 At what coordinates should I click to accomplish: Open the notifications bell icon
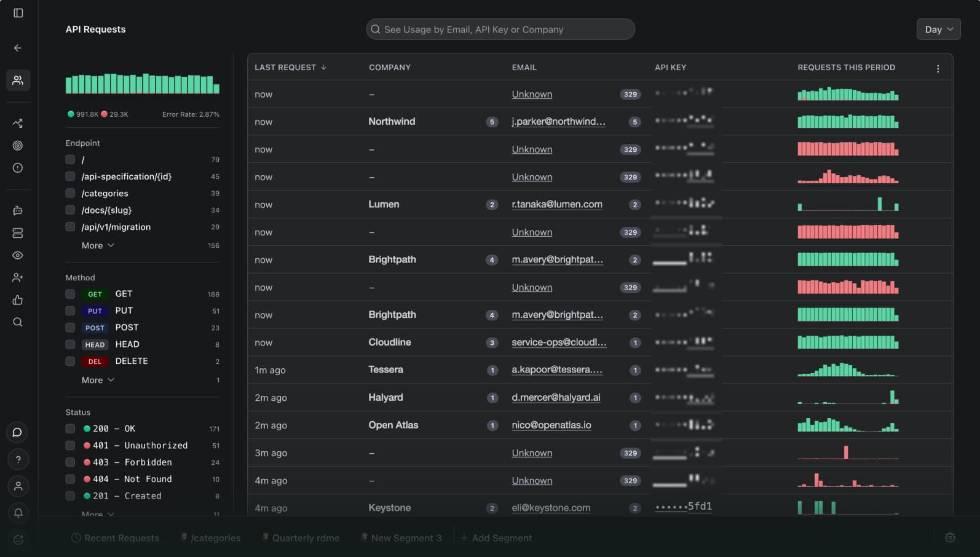pos(18,513)
